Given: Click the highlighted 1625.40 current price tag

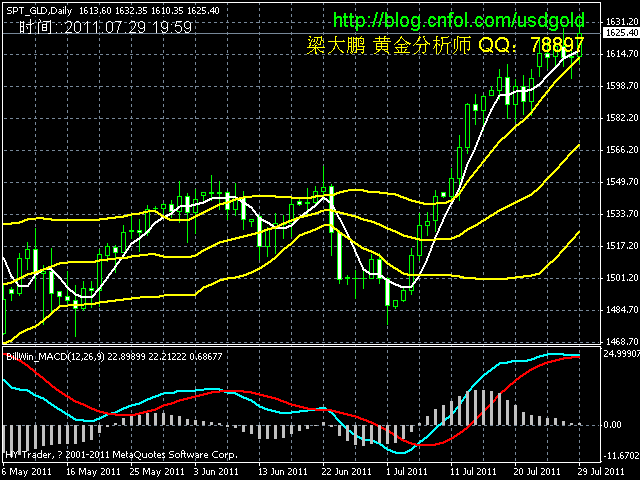Looking at the screenshot, I should (x=621, y=33).
